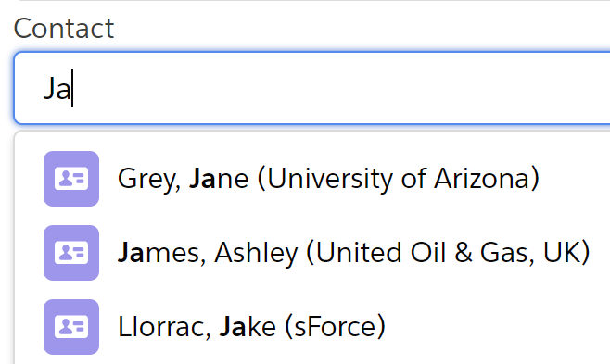The width and height of the screenshot is (610, 364).
Task: Pick the sForce contact option
Action: [312, 327]
